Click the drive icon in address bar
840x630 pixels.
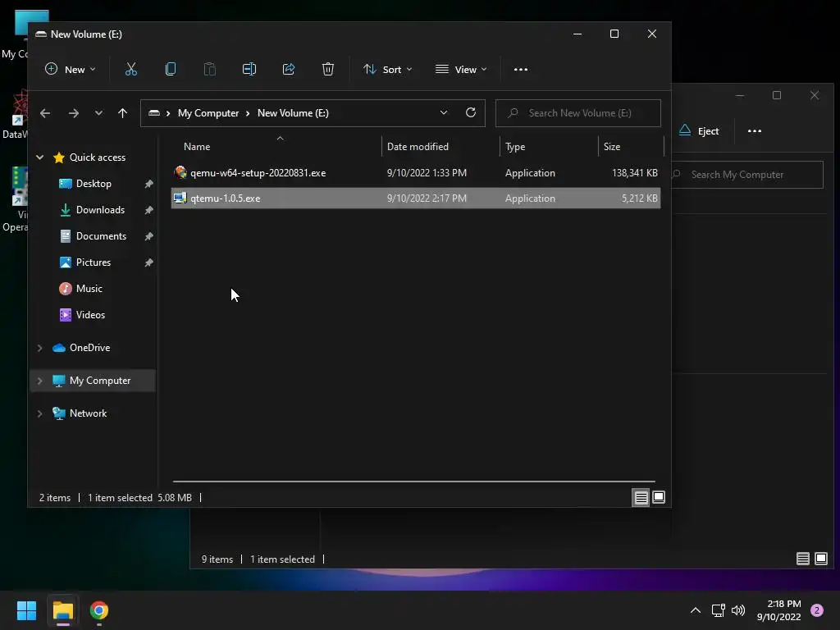154,113
